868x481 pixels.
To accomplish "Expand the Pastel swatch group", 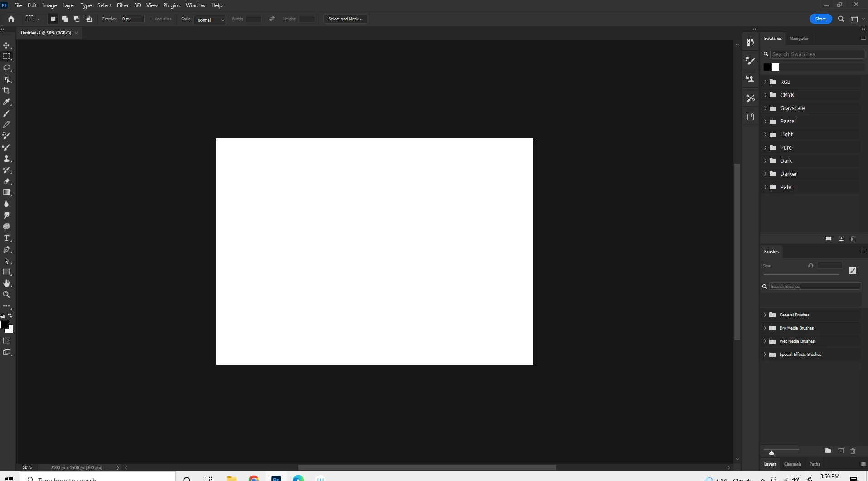I will [765, 121].
